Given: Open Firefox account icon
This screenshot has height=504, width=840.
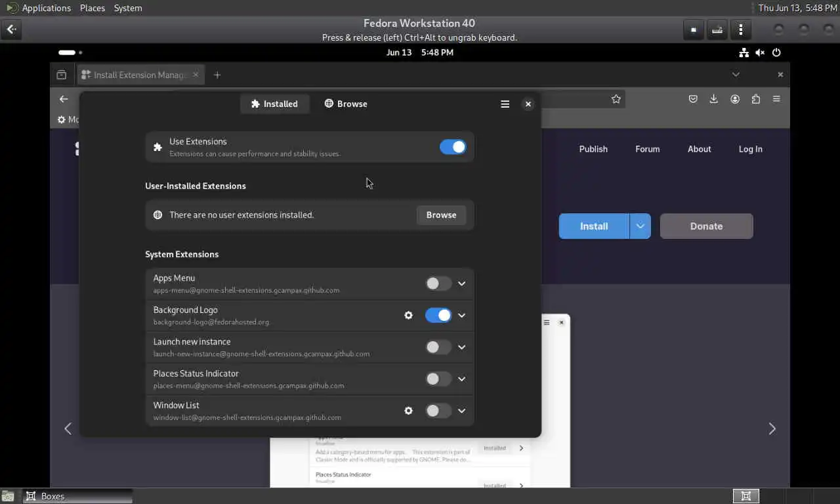Looking at the screenshot, I should click(x=735, y=99).
